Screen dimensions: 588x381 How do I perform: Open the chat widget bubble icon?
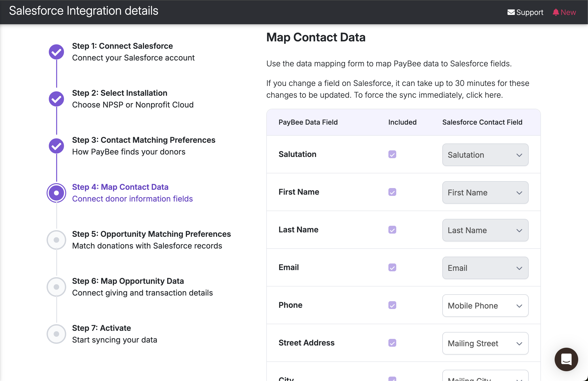point(566,359)
